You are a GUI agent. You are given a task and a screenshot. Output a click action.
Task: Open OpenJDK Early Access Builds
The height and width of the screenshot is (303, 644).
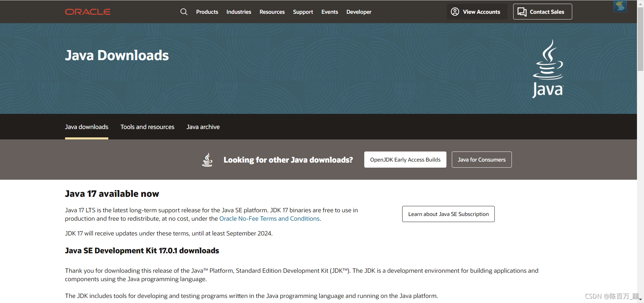[405, 160]
